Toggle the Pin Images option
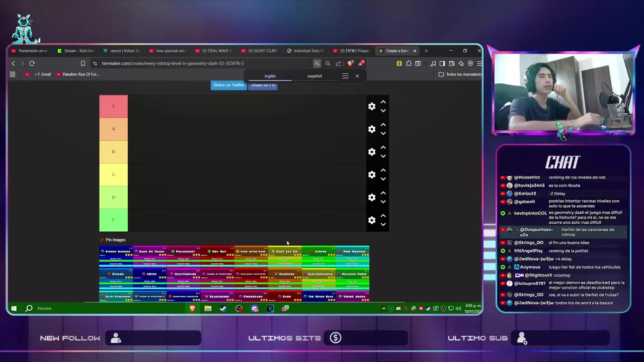The width and height of the screenshot is (644, 362). tap(113, 240)
